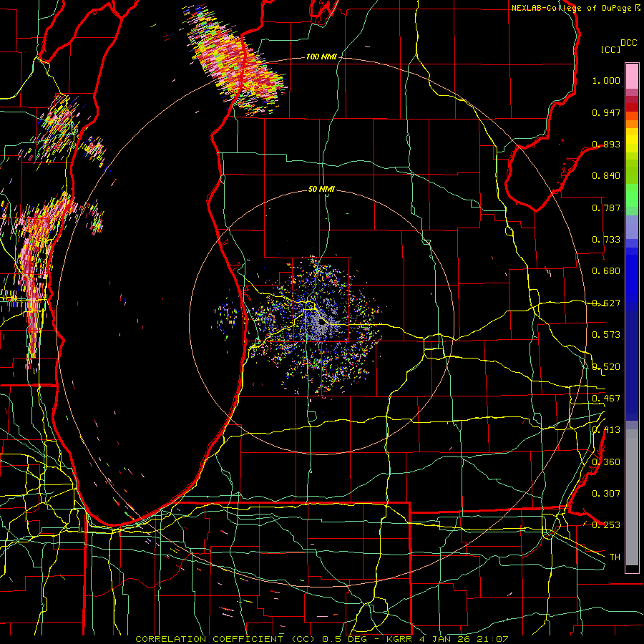Click the [CC] units label
This screenshot has height=644, width=644.
610,49
